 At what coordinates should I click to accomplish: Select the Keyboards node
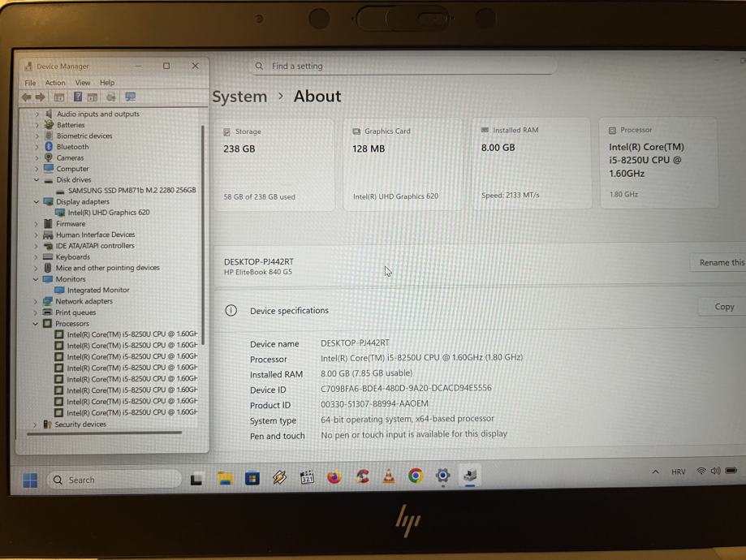pyautogui.click(x=73, y=257)
